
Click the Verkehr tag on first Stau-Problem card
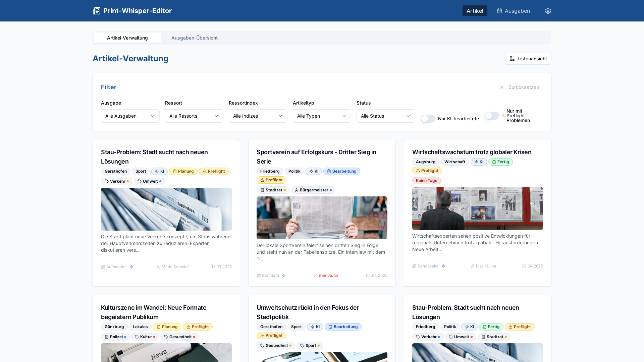116,181
